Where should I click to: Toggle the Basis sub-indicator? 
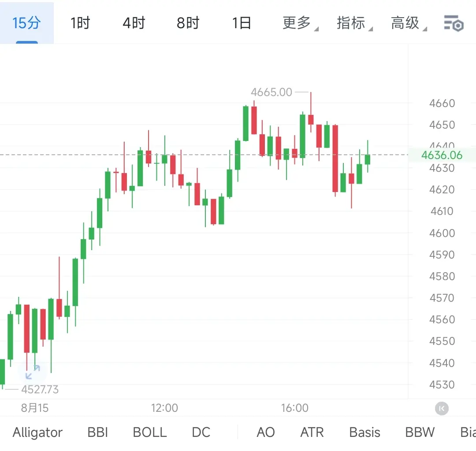364,432
